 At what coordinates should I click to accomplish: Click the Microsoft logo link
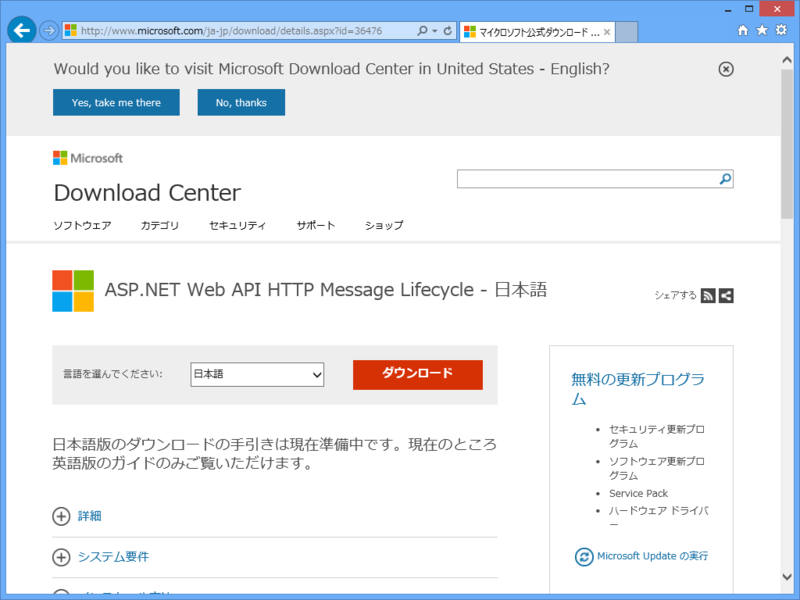[x=88, y=158]
